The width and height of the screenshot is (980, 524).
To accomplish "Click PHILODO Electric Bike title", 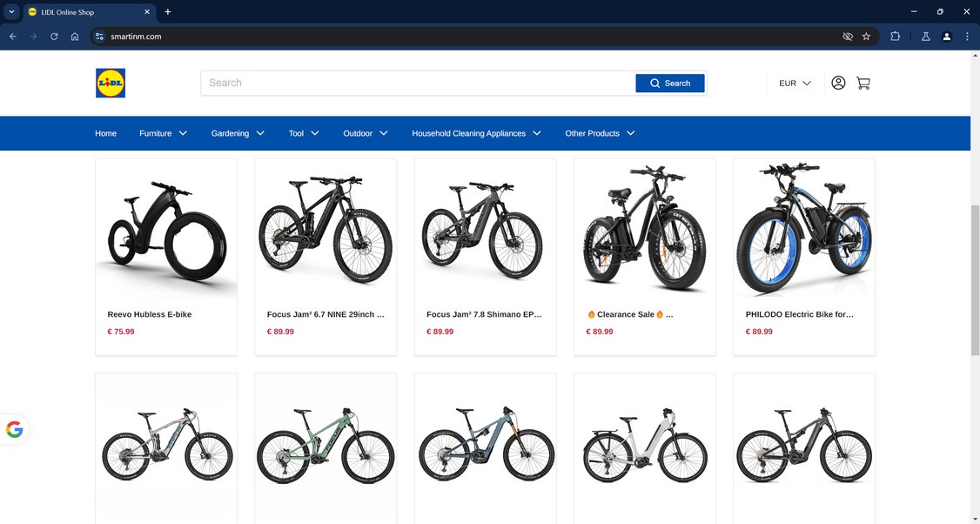I will point(799,314).
